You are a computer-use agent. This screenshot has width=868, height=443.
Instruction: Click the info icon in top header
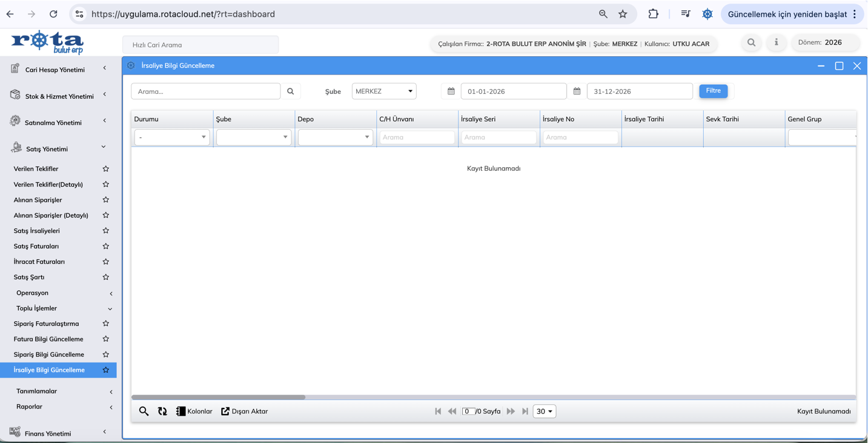[x=776, y=42]
